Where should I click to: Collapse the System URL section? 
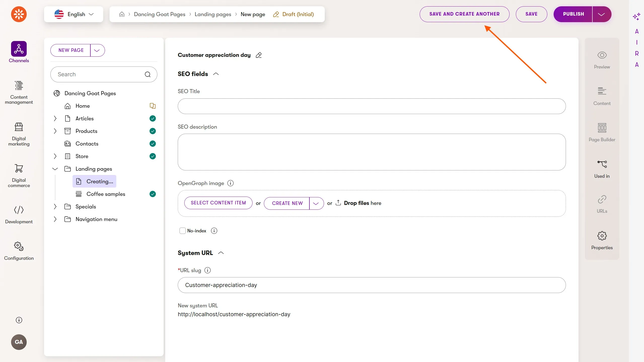[x=221, y=253]
